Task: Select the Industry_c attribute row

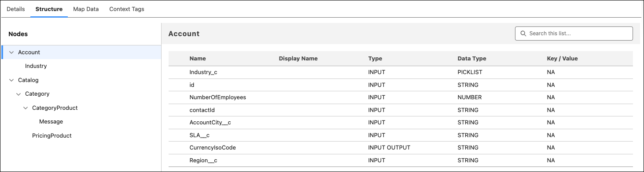Action: coord(401,72)
